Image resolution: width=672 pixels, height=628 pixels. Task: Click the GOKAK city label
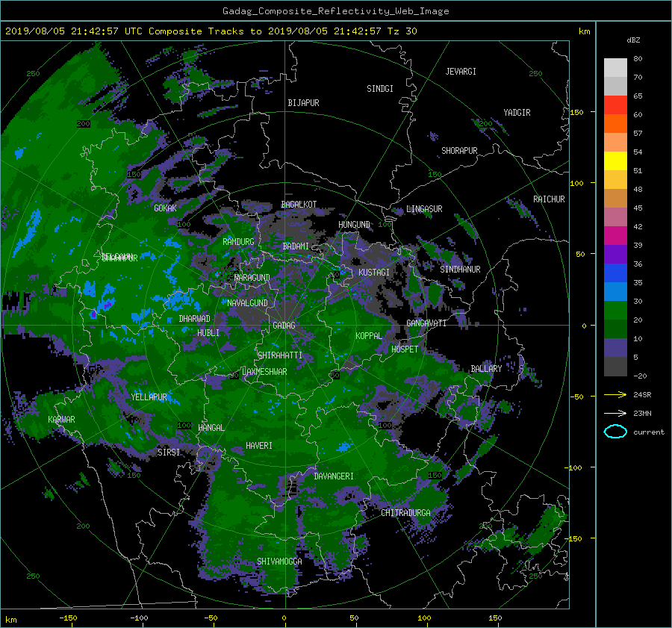coord(166,208)
